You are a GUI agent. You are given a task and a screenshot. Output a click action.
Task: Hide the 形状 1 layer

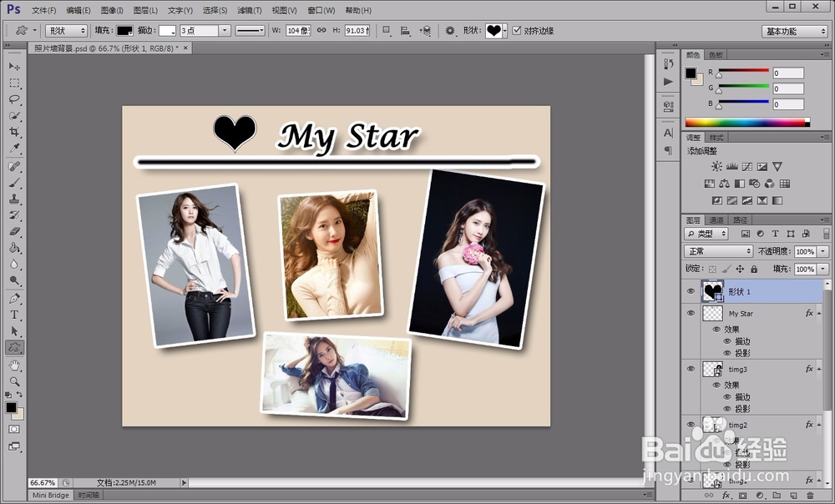tap(691, 291)
